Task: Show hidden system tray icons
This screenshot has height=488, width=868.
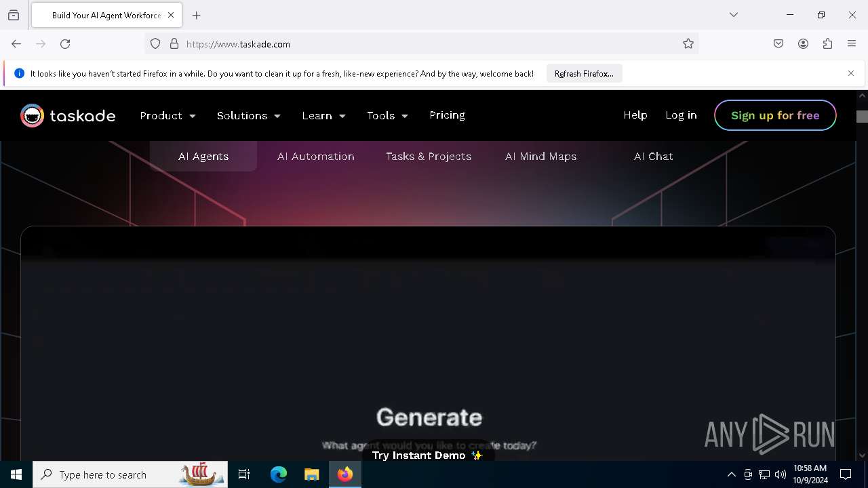Action: [731, 474]
